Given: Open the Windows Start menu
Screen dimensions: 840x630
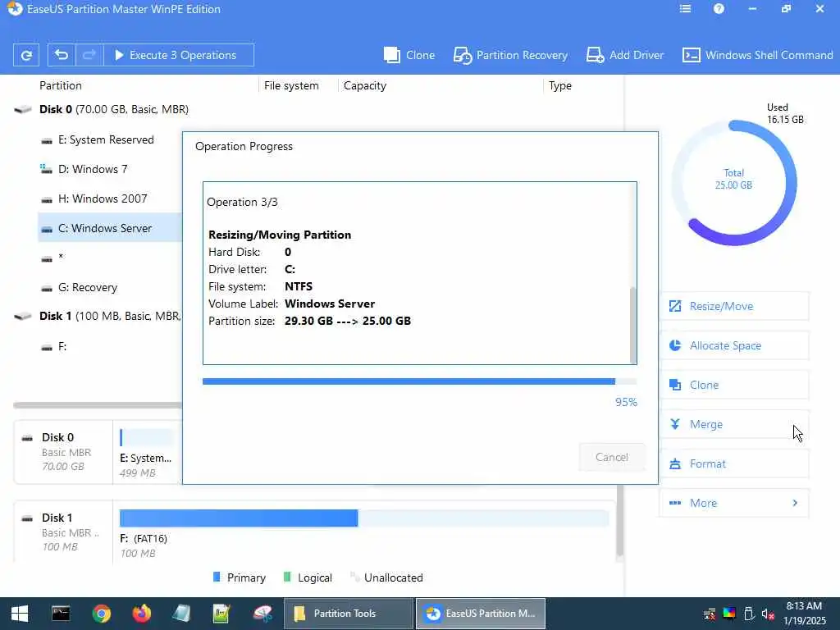Looking at the screenshot, I should pos(20,614).
